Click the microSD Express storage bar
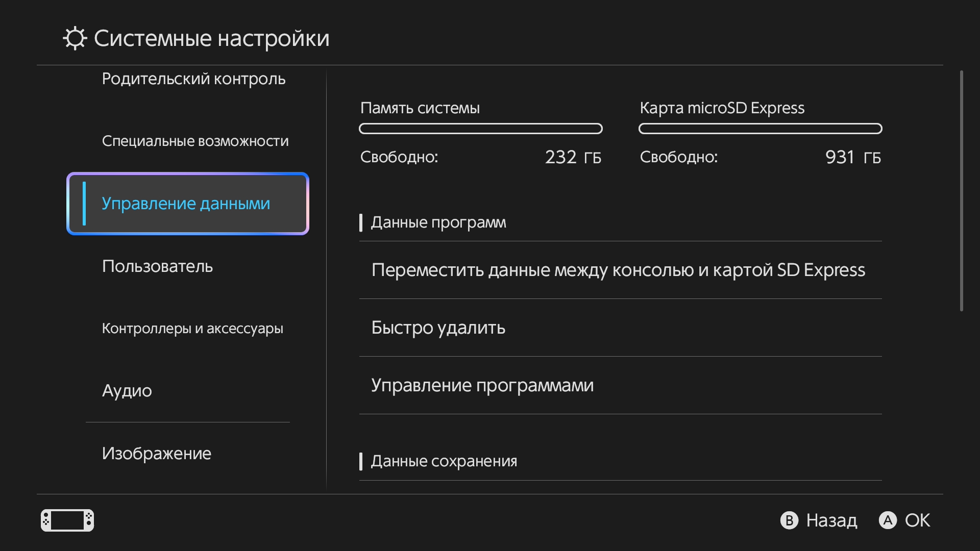This screenshot has width=980, height=551. [x=760, y=129]
